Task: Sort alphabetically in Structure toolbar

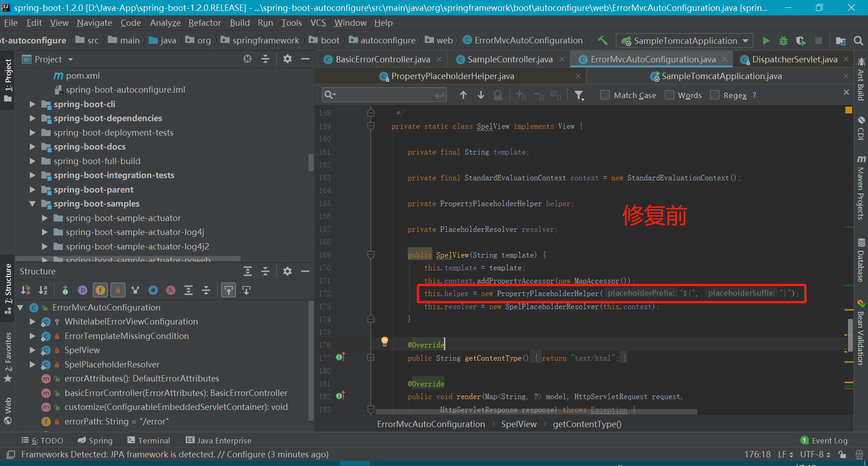Action: [43, 290]
